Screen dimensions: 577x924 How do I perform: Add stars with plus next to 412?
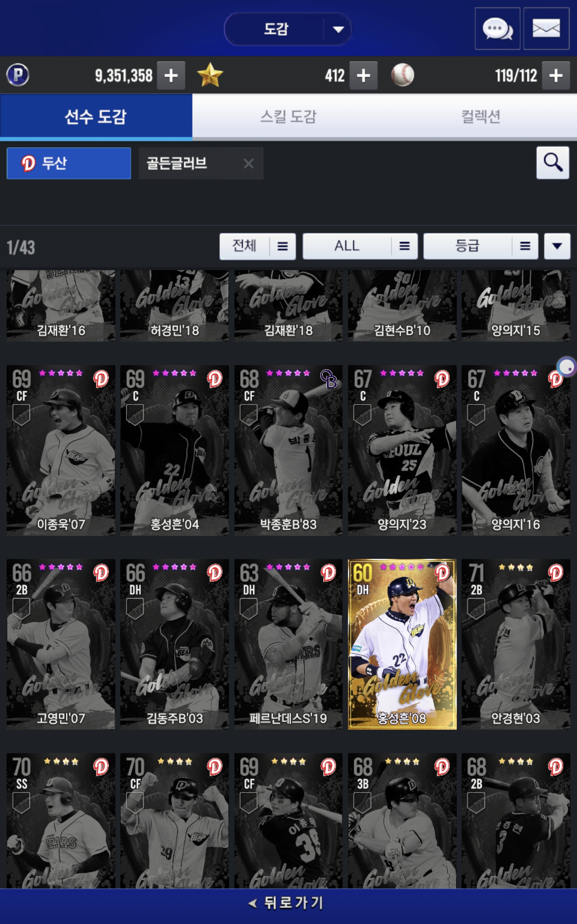point(363,75)
